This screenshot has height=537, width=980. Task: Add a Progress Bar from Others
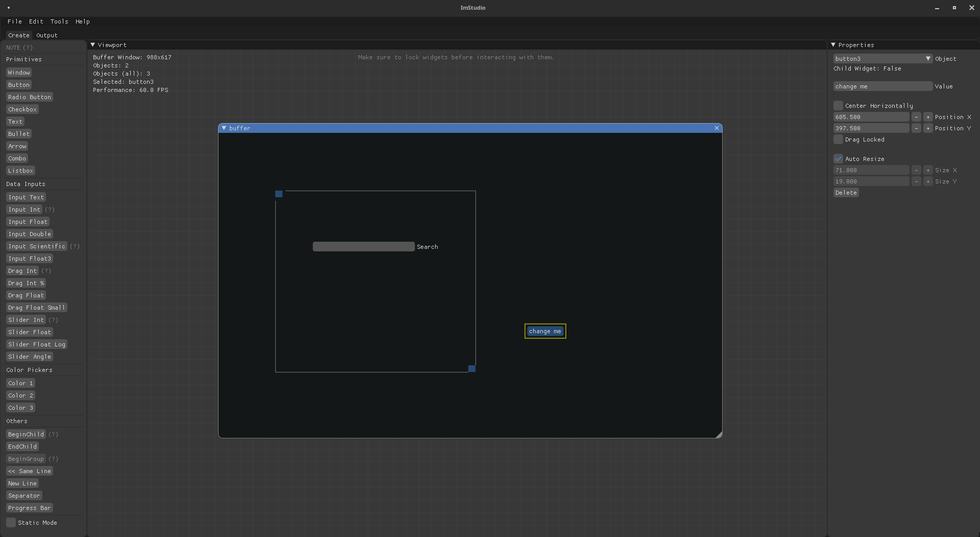[29, 508]
